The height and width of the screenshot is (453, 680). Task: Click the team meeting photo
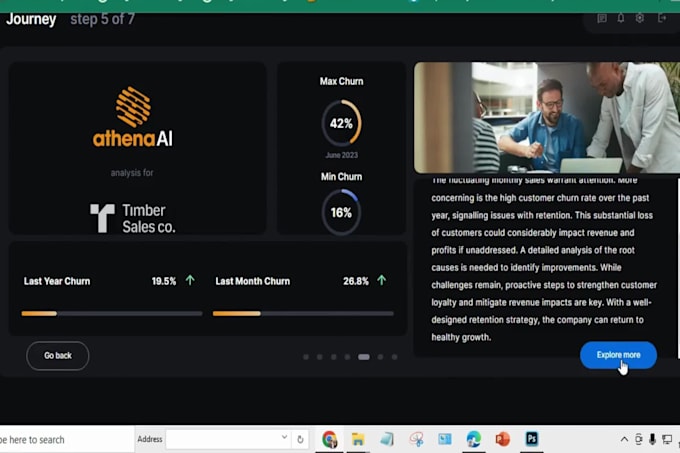tap(547, 117)
